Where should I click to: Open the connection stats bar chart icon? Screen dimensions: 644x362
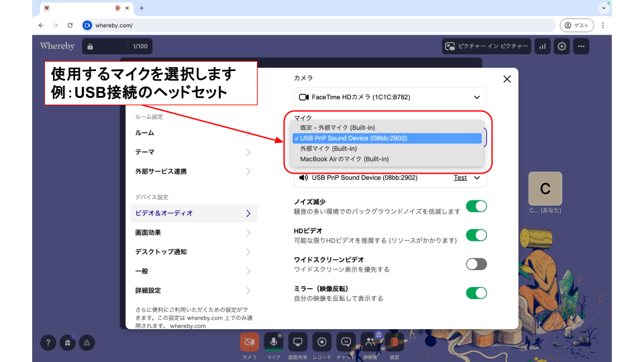coord(542,46)
